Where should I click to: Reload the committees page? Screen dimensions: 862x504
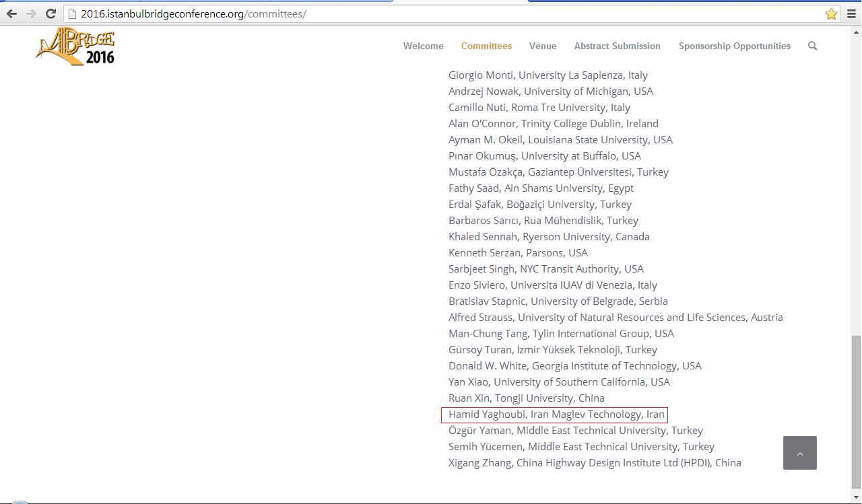[51, 13]
